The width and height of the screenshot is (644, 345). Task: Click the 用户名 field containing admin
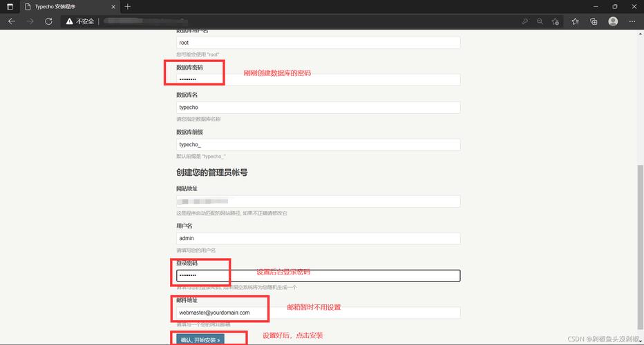(319, 238)
